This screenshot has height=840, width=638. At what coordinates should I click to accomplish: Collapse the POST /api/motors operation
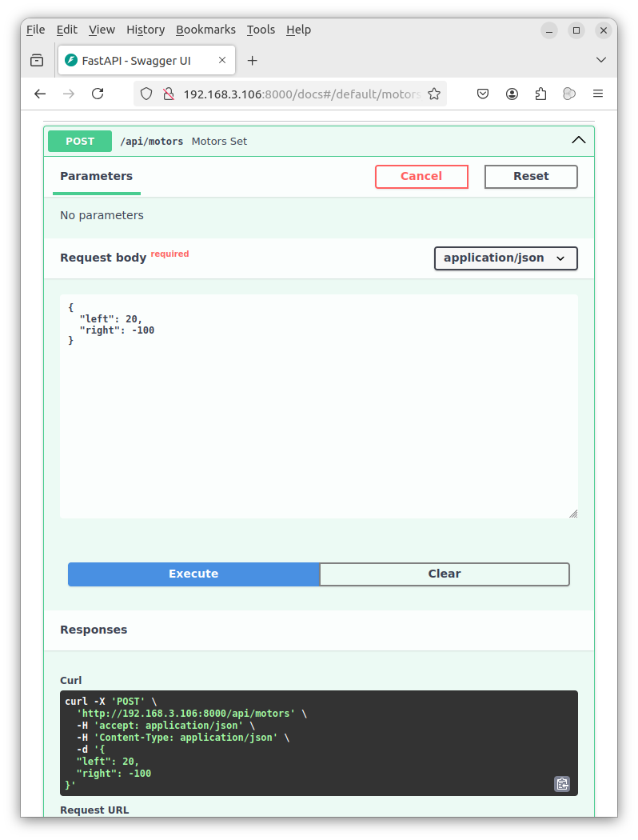(x=579, y=140)
